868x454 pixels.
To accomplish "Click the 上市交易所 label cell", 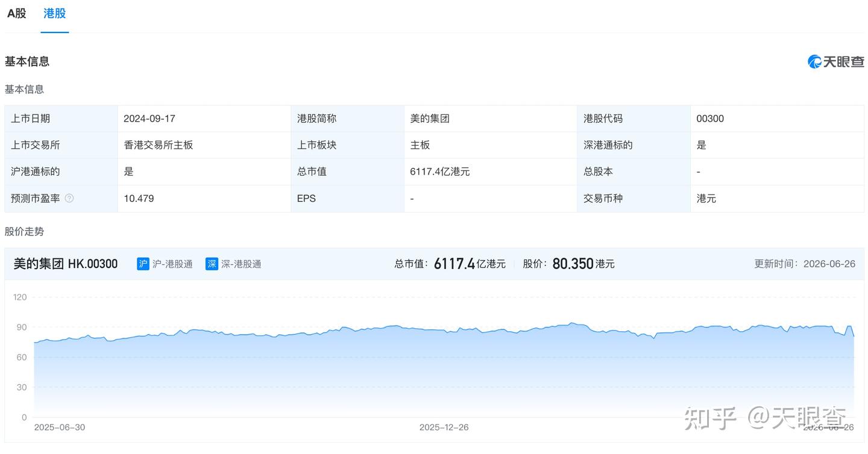I will (61, 145).
